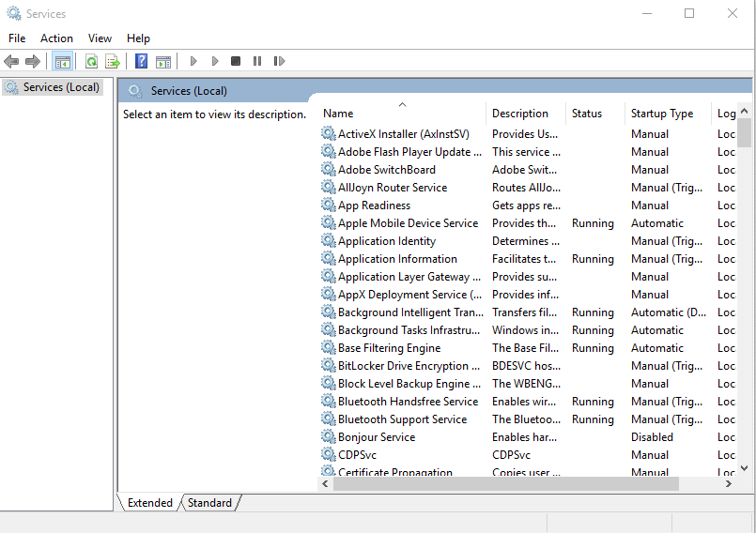
Task: Open the Action menu
Action: (56, 38)
